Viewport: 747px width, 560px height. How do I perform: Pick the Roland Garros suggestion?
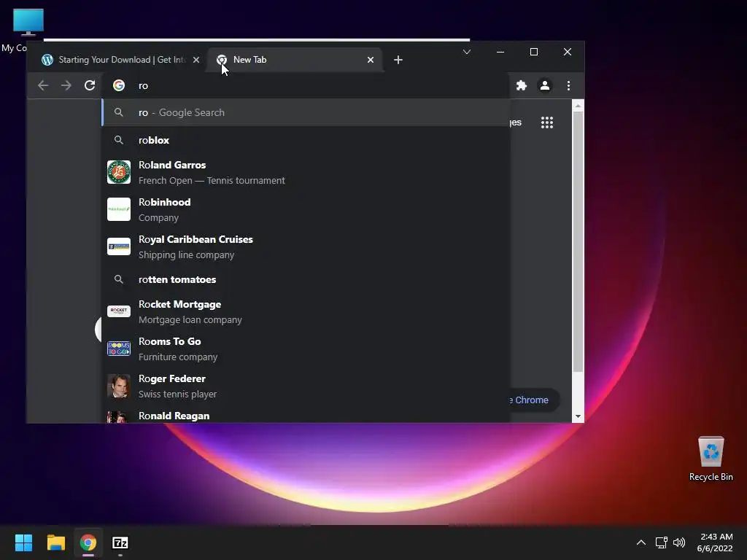306,172
